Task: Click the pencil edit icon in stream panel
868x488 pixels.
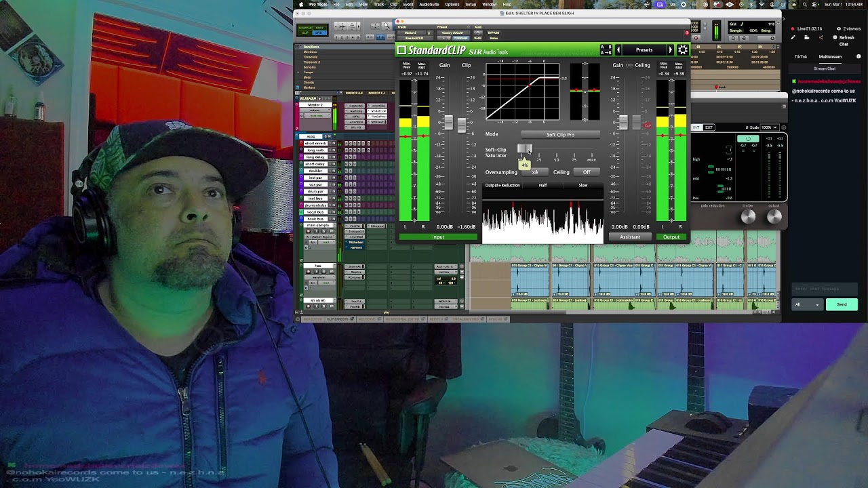Action: [x=793, y=37]
